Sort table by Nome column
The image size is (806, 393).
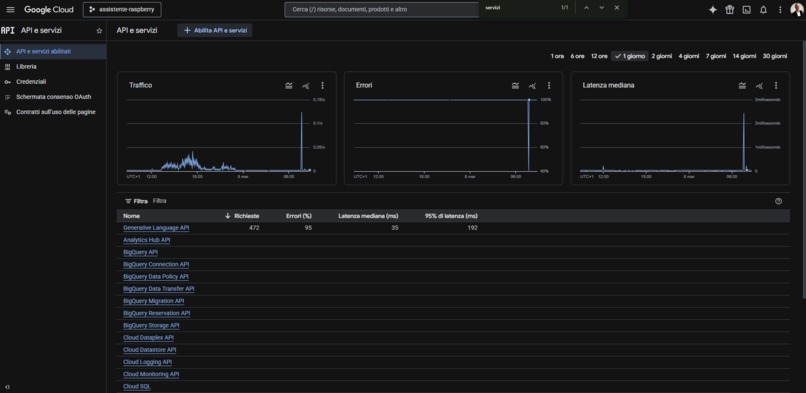132,216
